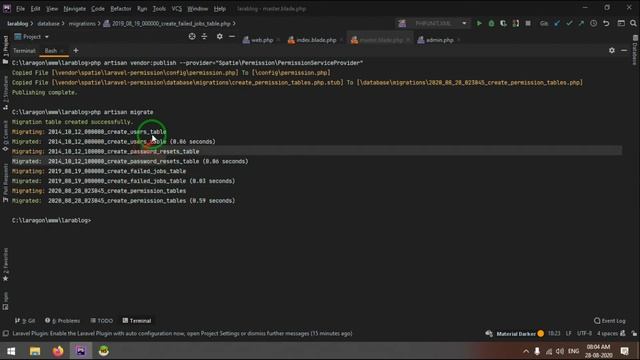
Task: Click Git update project arrow icon
Action: 557,23
